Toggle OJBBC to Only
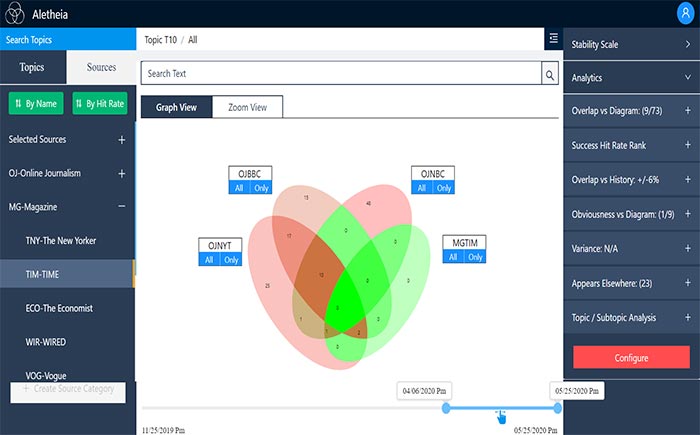700x435 pixels. pyautogui.click(x=262, y=187)
